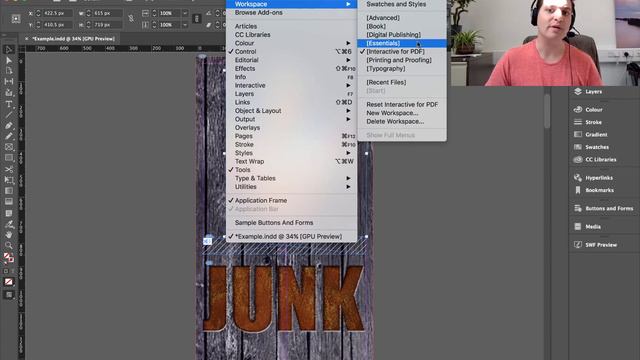Image resolution: width=640 pixels, height=360 pixels.
Task: Open the Stroke panel from the dock
Action: (x=588, y=122)
